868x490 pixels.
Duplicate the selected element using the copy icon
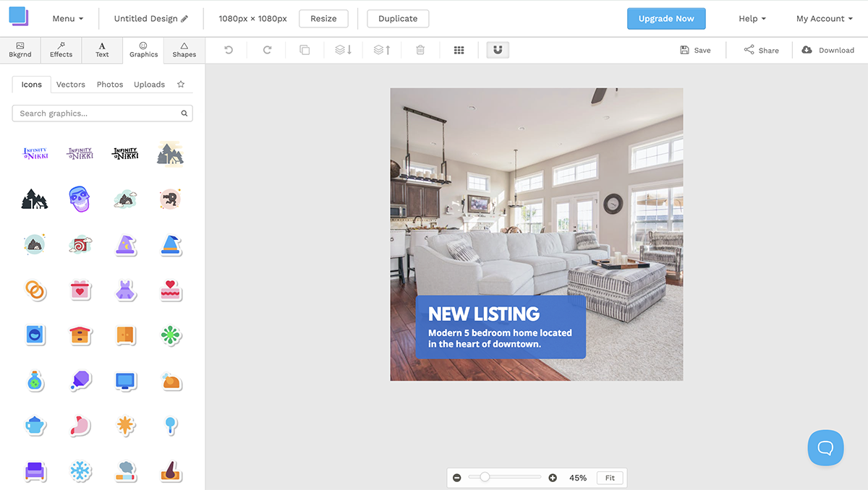pyautogui.click(x=305, y=49)
